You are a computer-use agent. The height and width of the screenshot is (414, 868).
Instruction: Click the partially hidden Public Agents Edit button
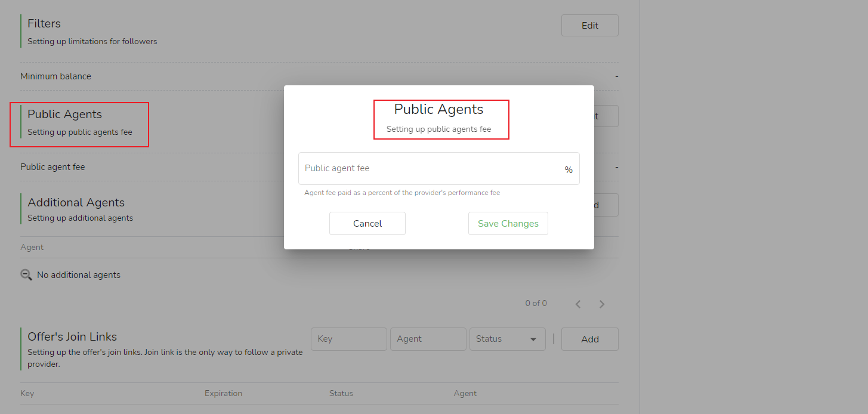tap(606, 116)
